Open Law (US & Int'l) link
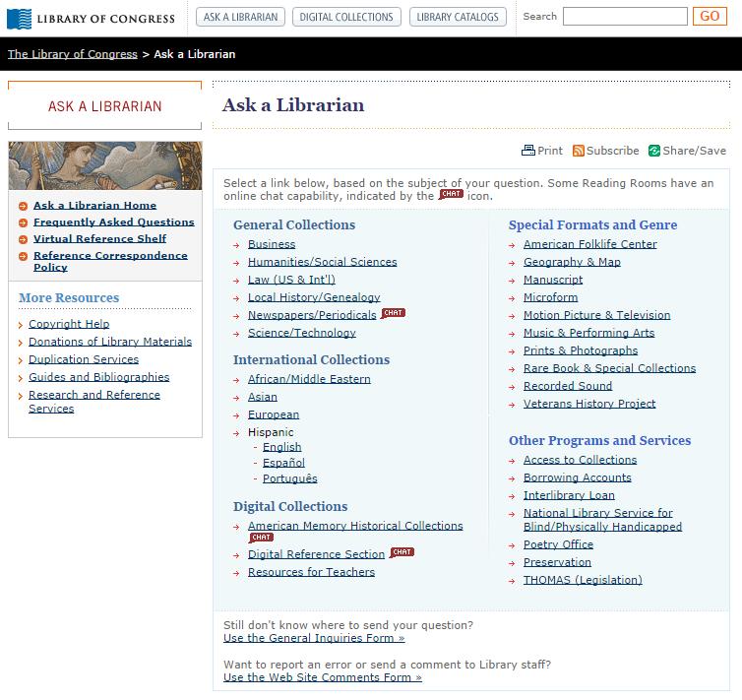The width and height of the screenshot is (742, 700). (291, 280)
